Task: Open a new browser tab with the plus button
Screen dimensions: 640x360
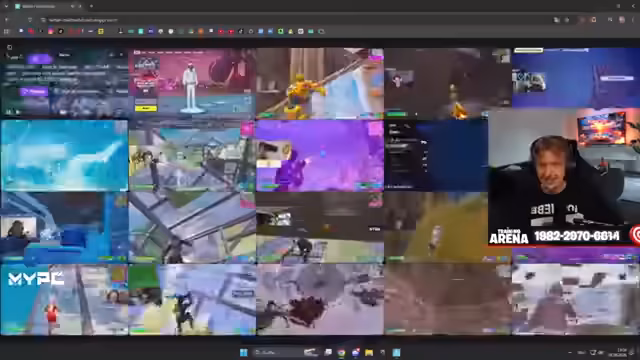Action: tap(91, 6)
